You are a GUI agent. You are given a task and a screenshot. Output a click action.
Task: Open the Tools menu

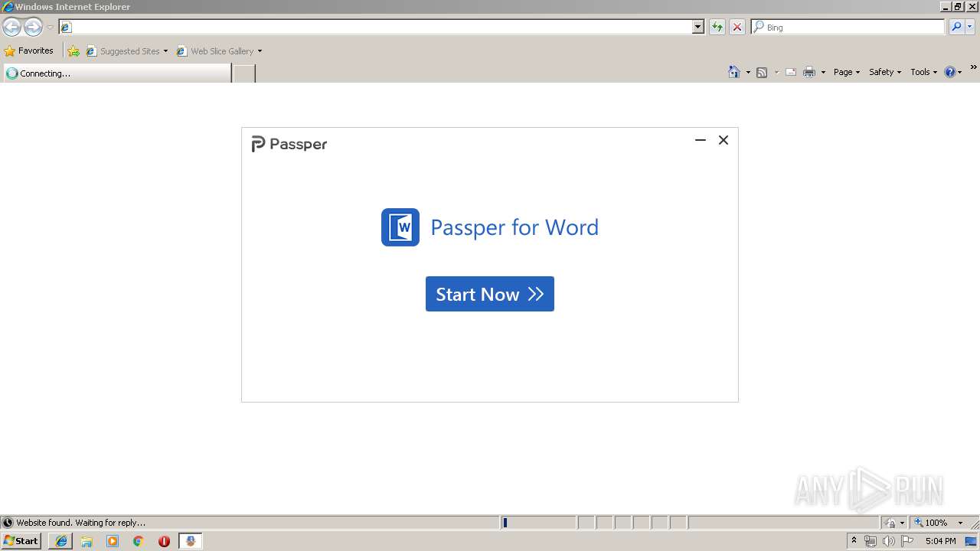tap(923, 72)
